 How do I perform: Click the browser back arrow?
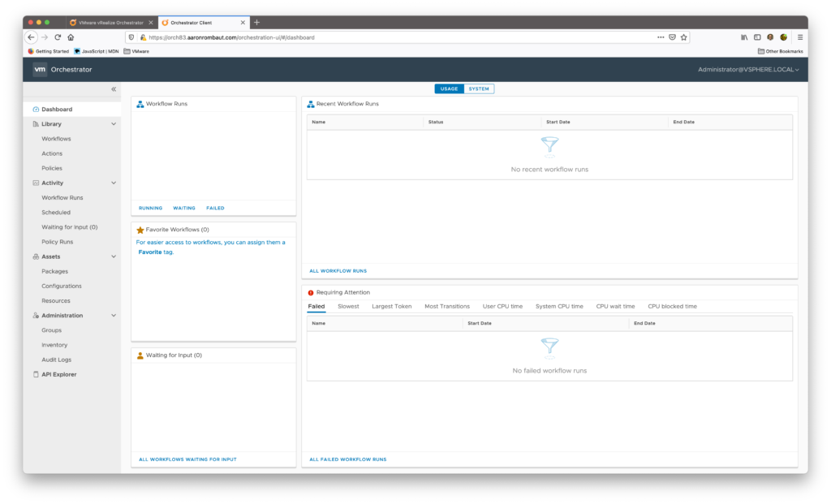(x=31, y=37)
